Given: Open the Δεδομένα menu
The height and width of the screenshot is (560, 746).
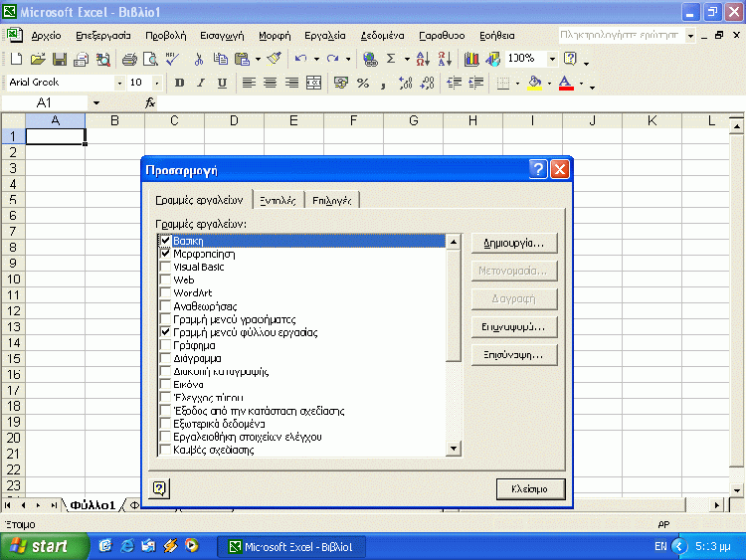Looking at the screenshot, I should (x=382, y=36).
